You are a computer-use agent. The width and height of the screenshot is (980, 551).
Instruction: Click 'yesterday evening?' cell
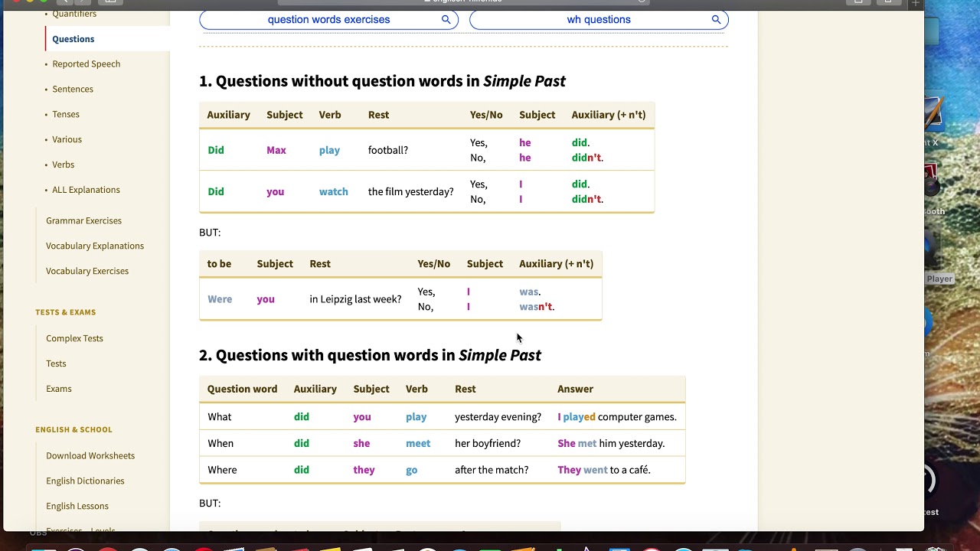point(498,417)
